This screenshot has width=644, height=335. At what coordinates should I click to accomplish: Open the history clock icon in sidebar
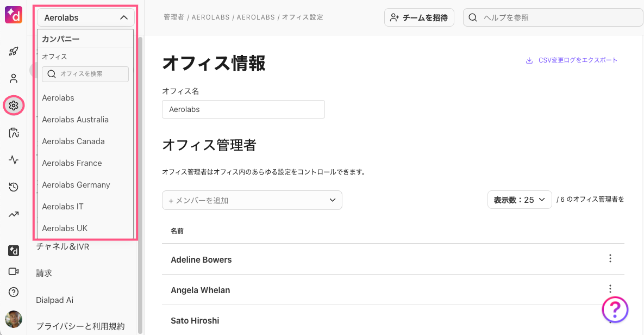[14, 187]
